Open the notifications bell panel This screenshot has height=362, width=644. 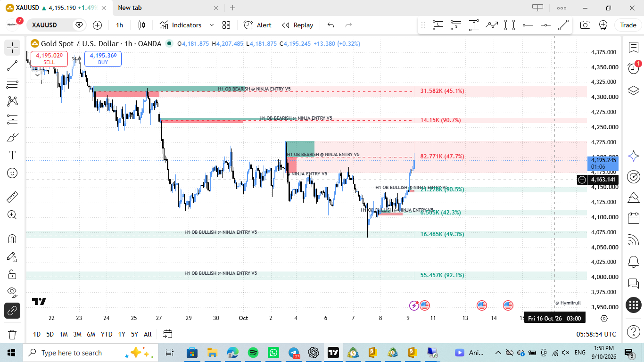click(633, 262)
